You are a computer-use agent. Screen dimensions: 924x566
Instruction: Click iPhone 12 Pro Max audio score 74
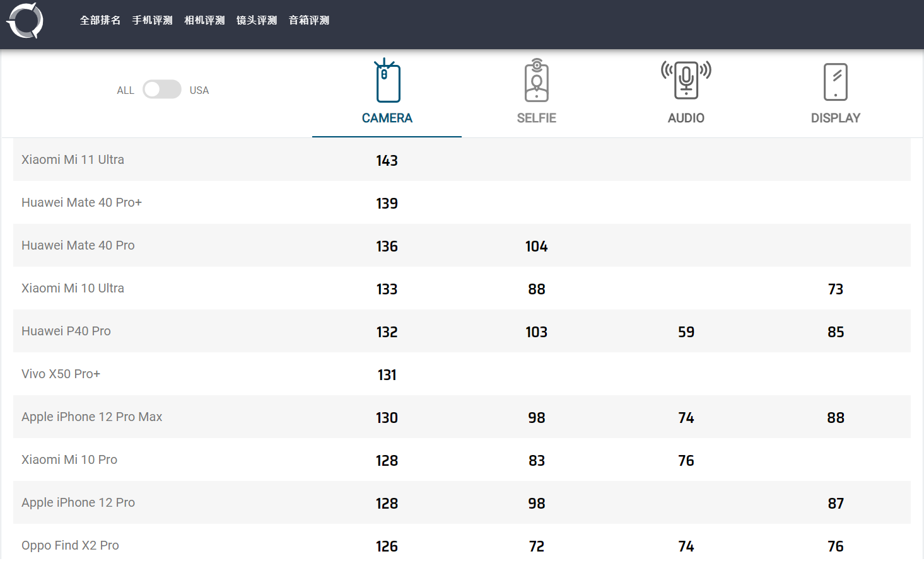coord(686,418)
